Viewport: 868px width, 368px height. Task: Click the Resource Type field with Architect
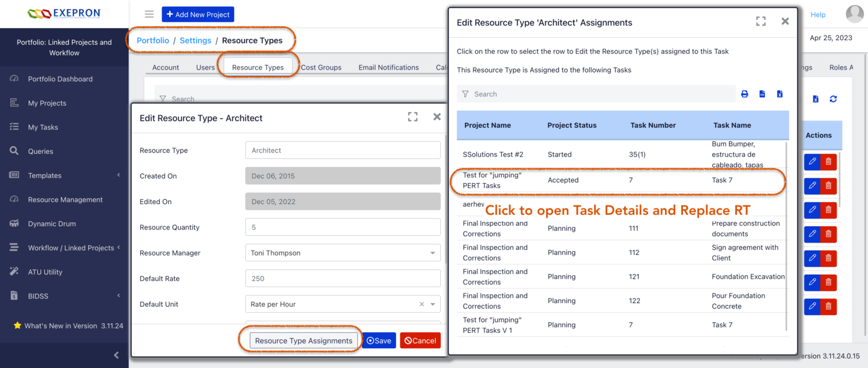(342, 150)
